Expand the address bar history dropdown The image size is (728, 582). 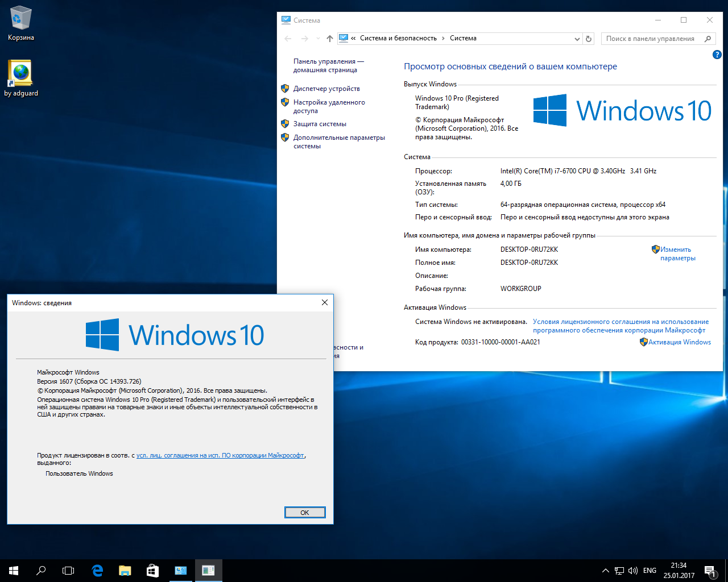(x=577, y=39)
